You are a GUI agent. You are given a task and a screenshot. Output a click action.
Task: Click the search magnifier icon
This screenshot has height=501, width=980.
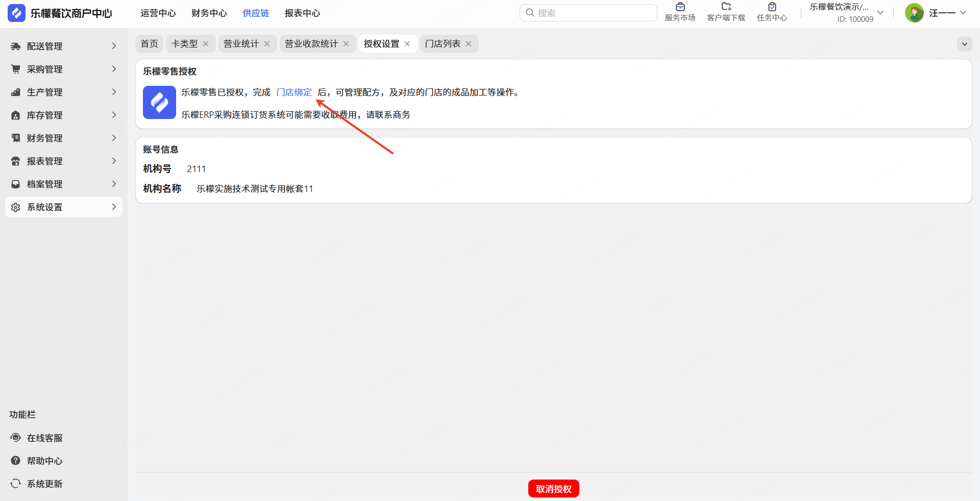click(x=530, y=13)
